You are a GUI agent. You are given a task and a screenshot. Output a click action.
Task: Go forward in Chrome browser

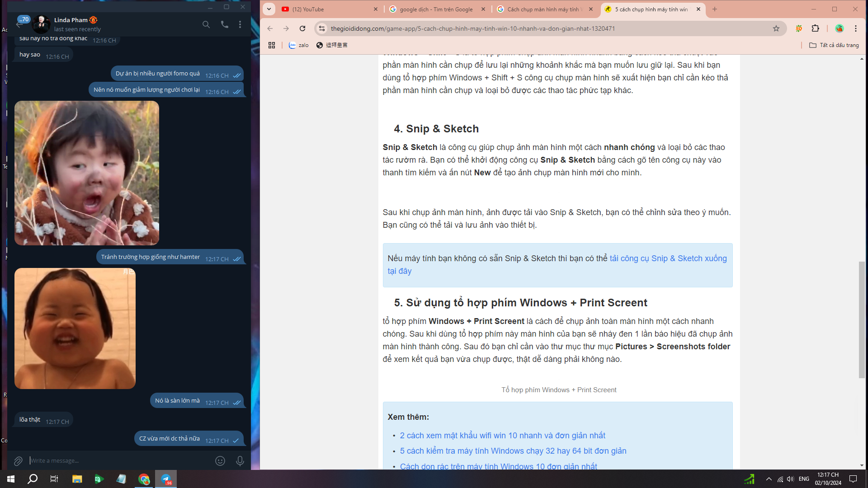286,28
